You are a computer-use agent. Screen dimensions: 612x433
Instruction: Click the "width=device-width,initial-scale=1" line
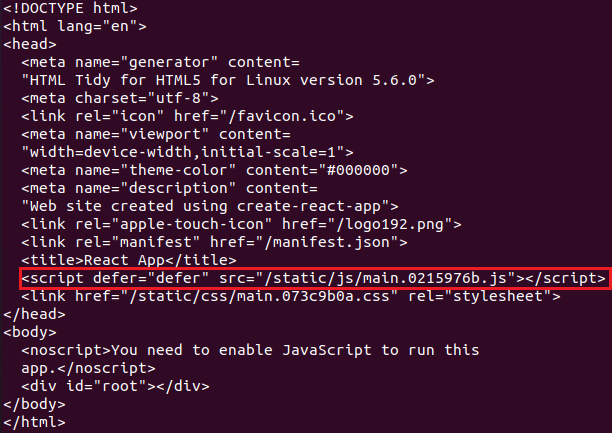tap(187, 152)
